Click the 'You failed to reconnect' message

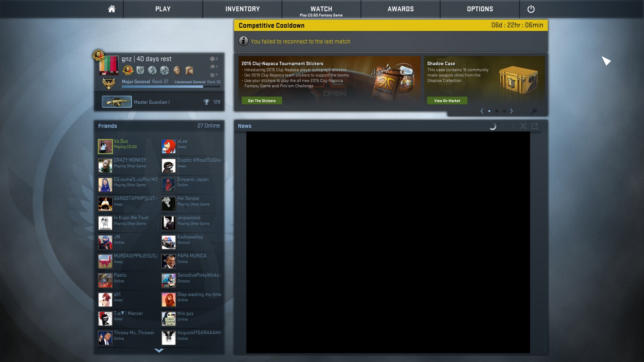coord(301,41)
